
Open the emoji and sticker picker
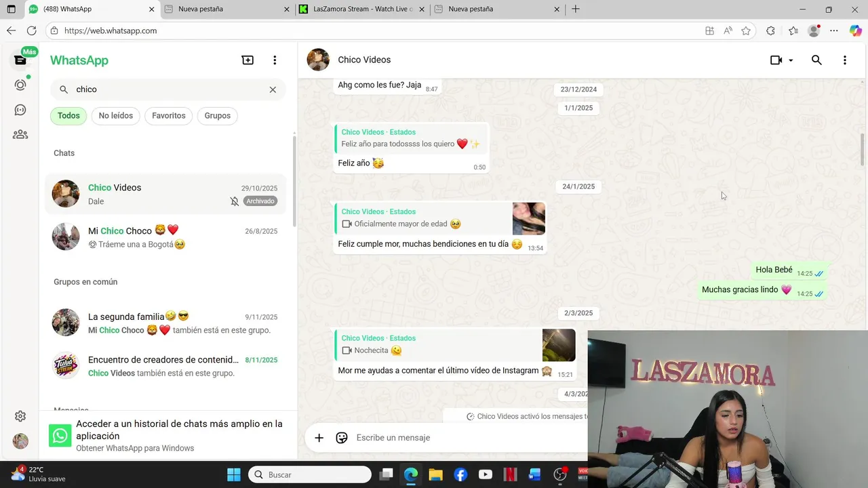[342, 438]
